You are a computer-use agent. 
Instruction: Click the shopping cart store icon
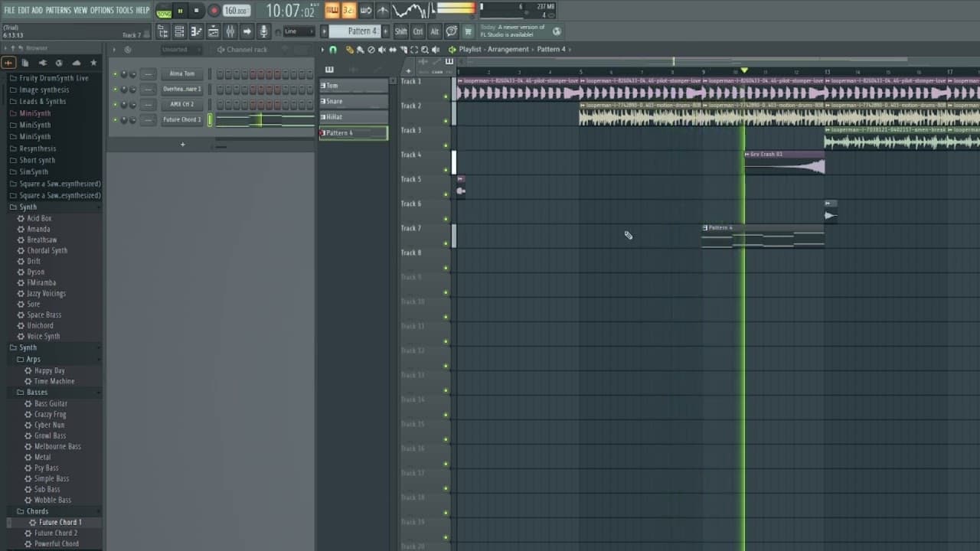[469, 31]
